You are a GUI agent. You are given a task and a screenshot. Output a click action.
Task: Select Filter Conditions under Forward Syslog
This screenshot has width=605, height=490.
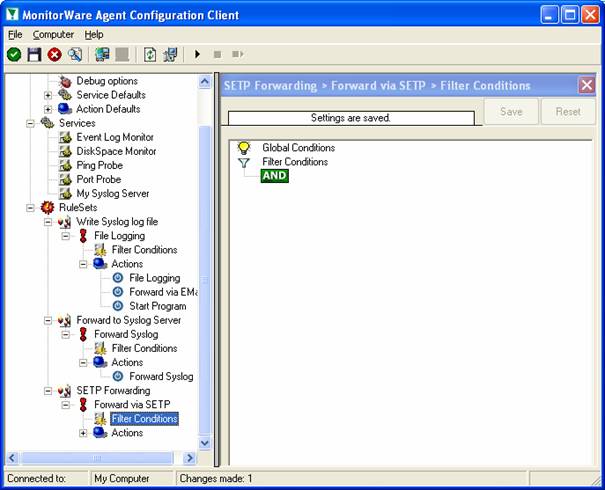click(144, 348)
